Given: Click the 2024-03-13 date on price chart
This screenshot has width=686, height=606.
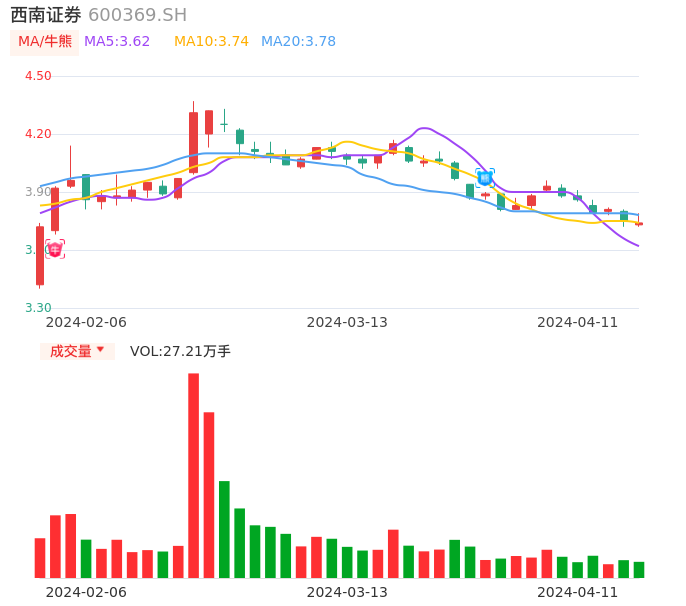Looking at the screenshot, I should point(347,322).
